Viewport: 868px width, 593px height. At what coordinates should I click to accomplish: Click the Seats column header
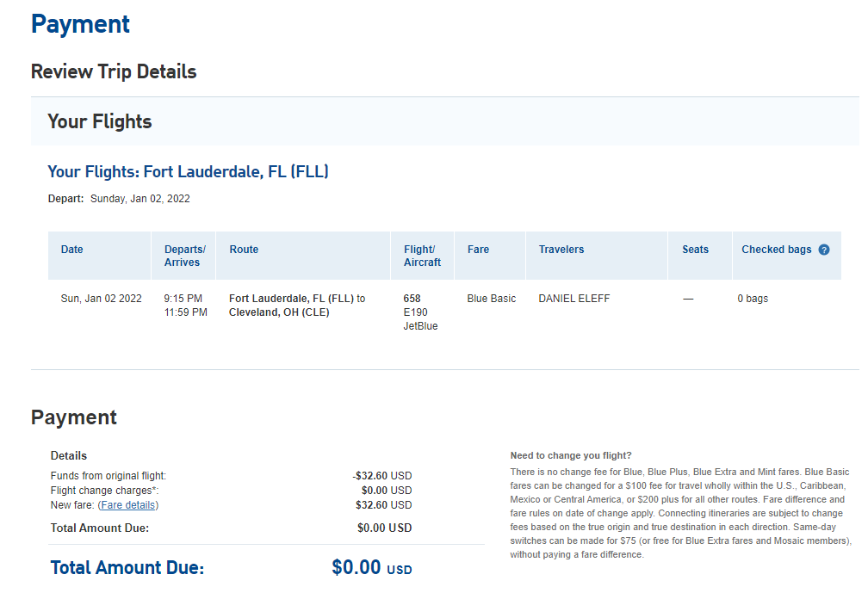pos(695,250)
